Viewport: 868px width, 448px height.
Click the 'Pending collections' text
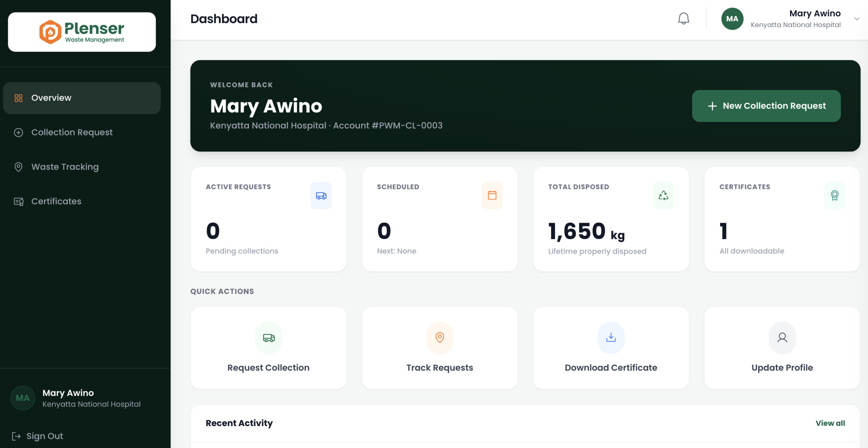[242, 251]
